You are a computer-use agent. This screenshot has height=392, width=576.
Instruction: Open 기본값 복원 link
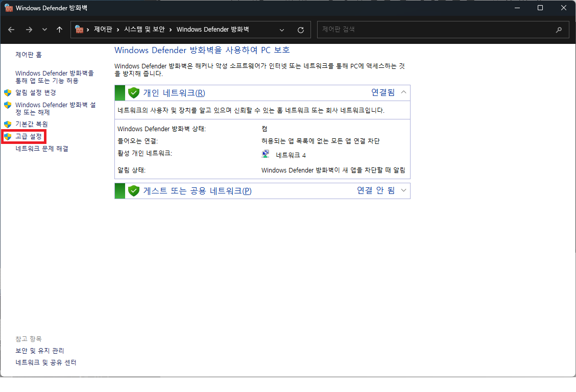[x=32, y=124]
